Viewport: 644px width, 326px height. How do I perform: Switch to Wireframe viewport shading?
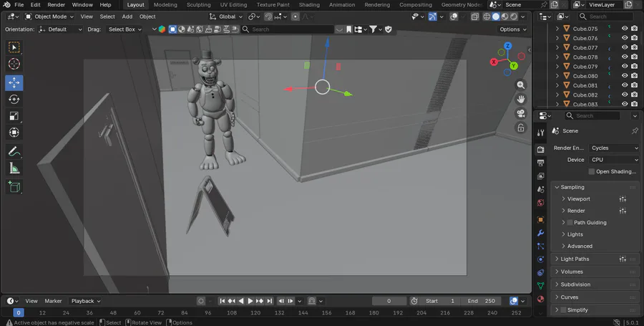(487, 16)
